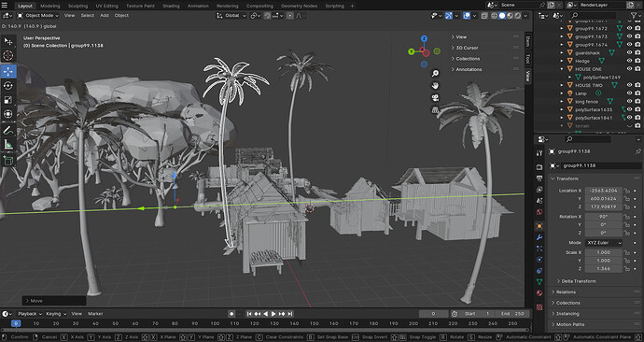Collapse the Transform panel
This screenshot has height=342, width=644.
point(567,178)
